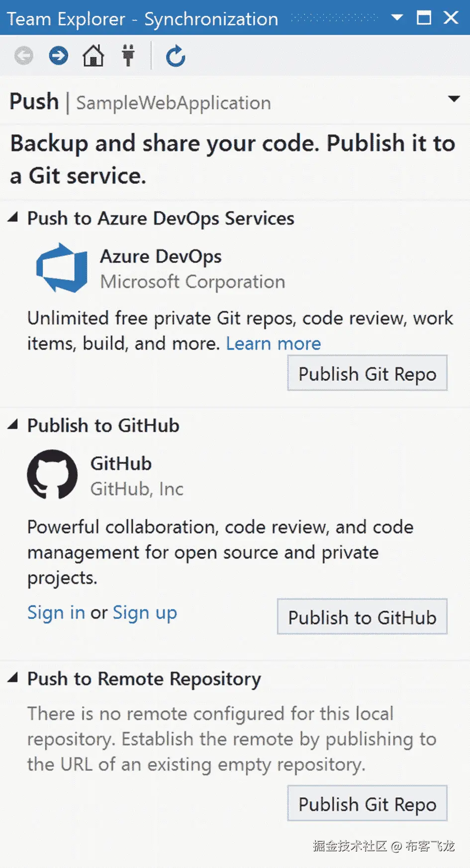This screenshot has width=470, height=868.
Task: Open Manage Connections plug icon
Action: [x=128, y=56]
